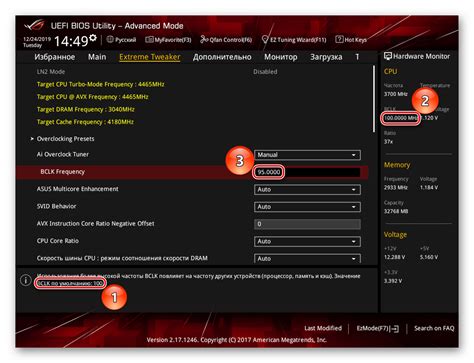The image size is (474, 363).
Task: Open the Загрузка tab
Action: 326,57
